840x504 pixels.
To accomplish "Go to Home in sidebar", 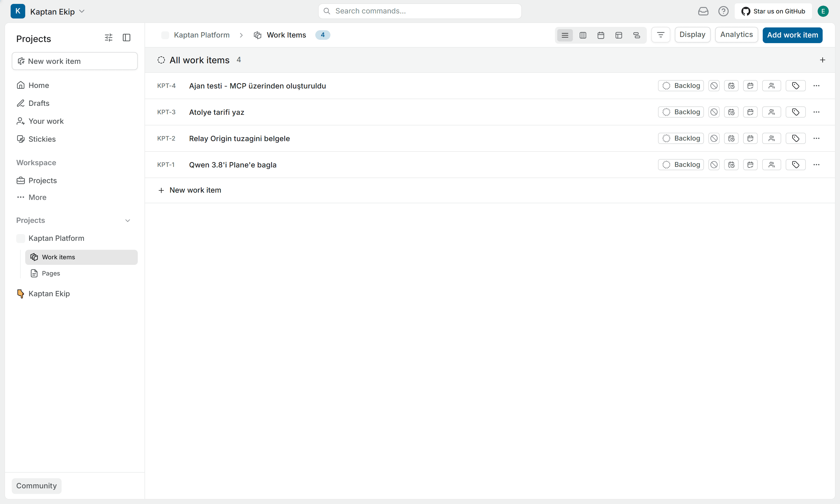I will pyautogui.click(x=74, y=85).
